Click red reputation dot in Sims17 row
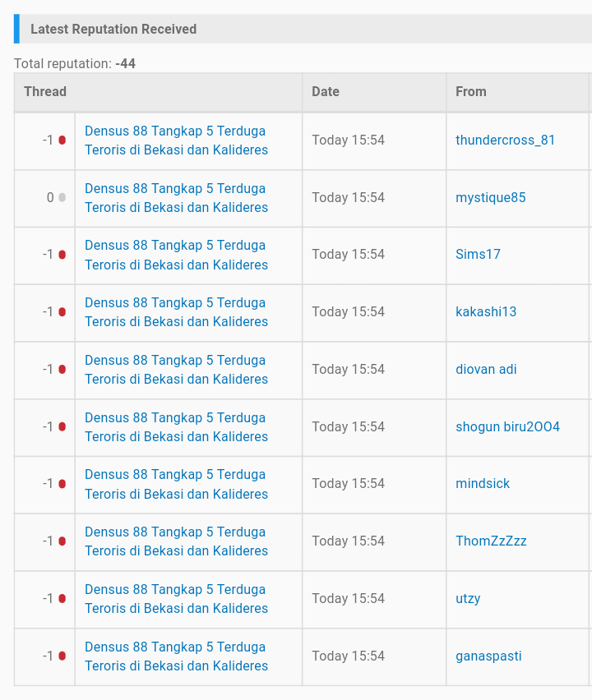592x700 pixels. click(62, 255)
